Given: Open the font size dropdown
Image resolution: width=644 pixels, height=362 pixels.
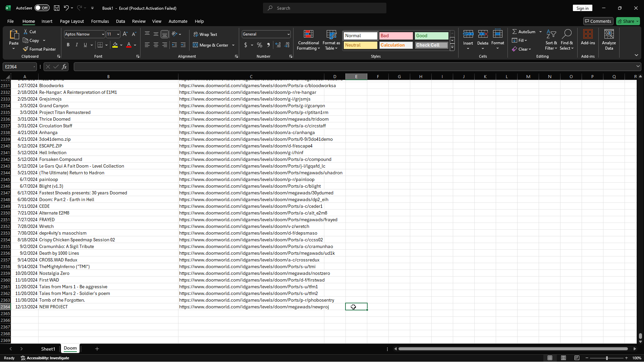Looking at the screenshot, I should [118, 34].
